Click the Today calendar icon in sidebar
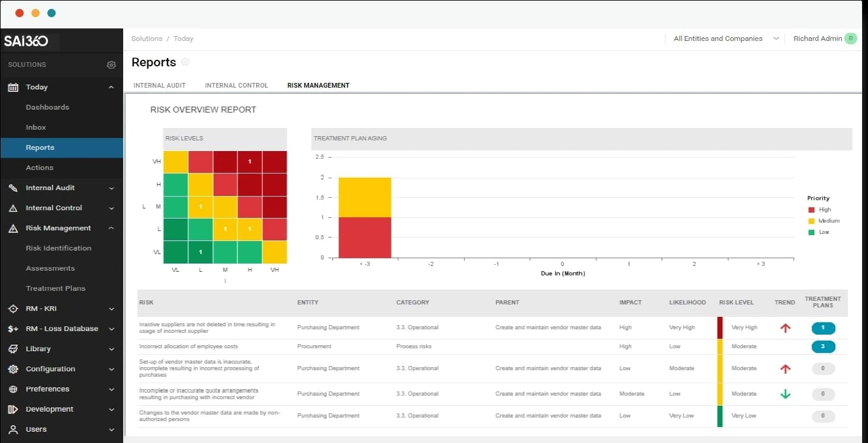 click(13, 87)
